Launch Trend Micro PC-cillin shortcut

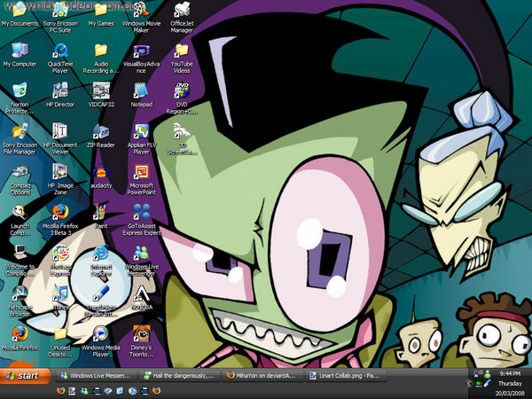click(x=101, y=301)
